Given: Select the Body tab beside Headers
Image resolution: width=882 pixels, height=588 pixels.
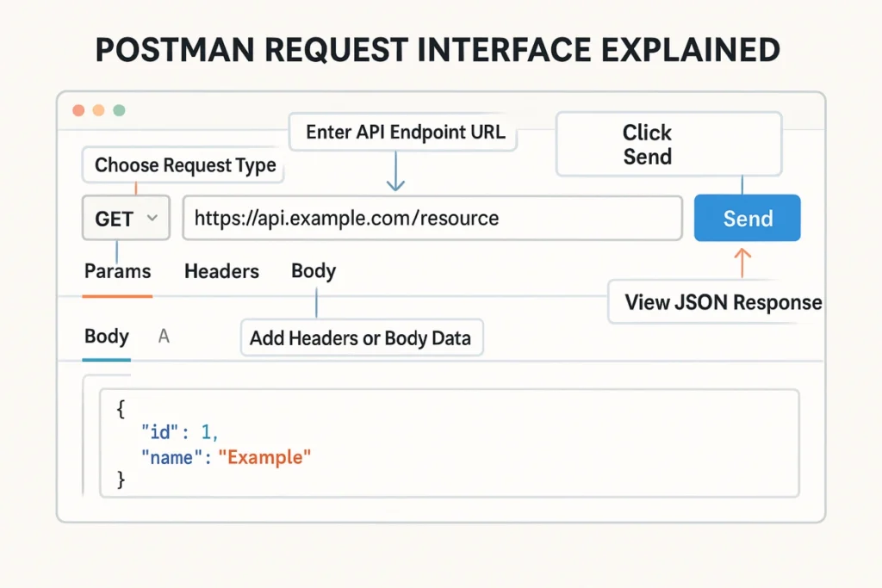Looking at the screenshot, I should click(314, 271).
